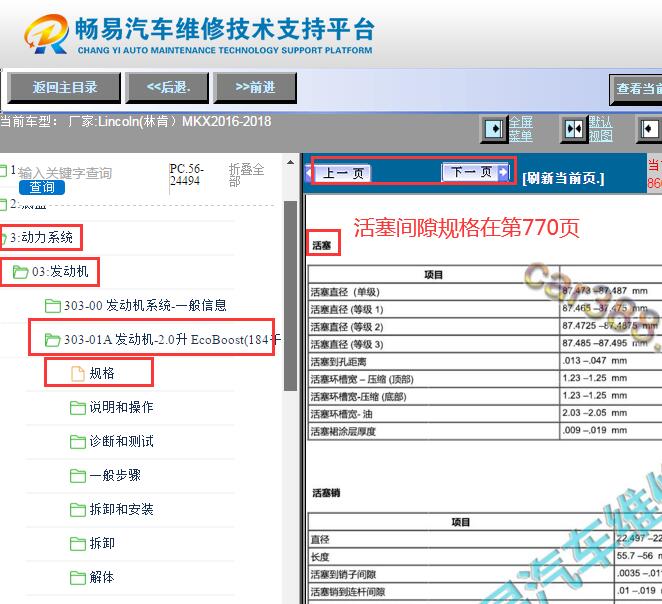Click the 当前车型 Lincoln MKX2016-2018 label
This screenshot has height=604, width=662.
136,122
